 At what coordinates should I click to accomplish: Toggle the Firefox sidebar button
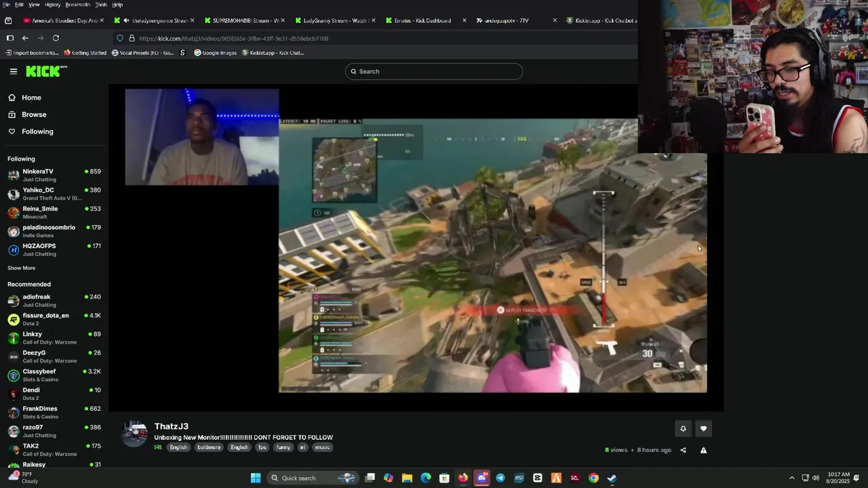[9, 38]
